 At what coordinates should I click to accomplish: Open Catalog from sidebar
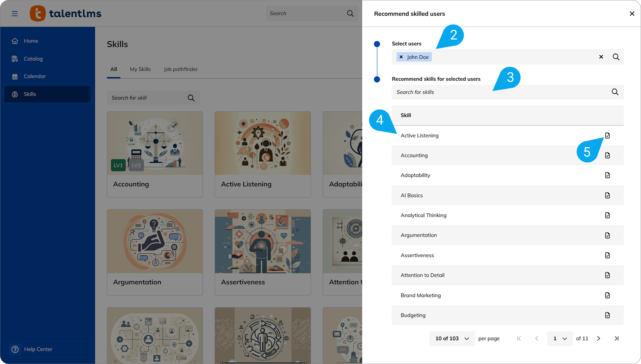point(33,59)
